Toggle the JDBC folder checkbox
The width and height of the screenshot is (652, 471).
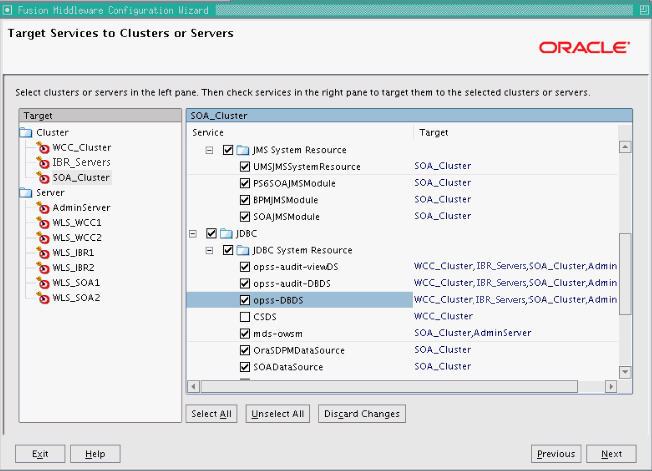(211, 234)
